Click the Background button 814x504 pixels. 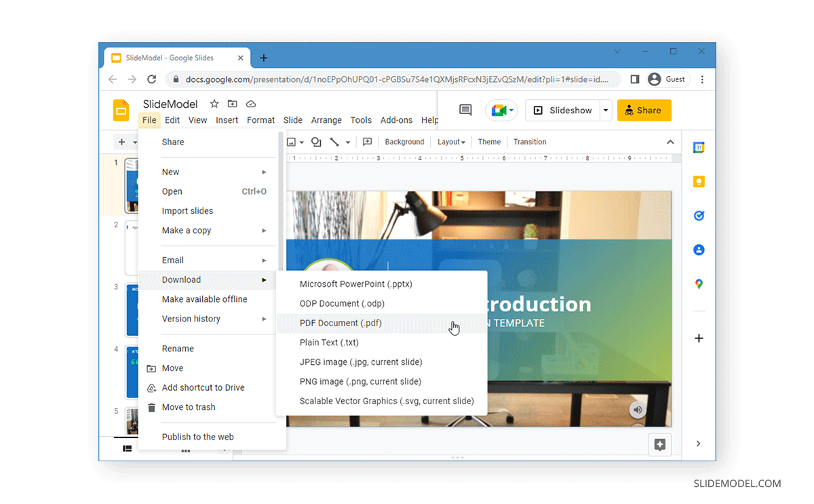(x=404, y=142)
